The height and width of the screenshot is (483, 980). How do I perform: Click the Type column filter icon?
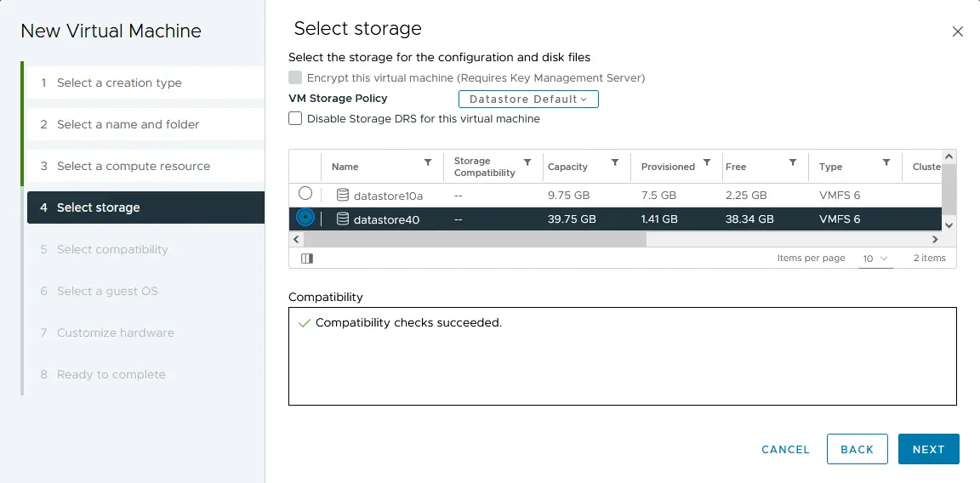click(886, 162)
